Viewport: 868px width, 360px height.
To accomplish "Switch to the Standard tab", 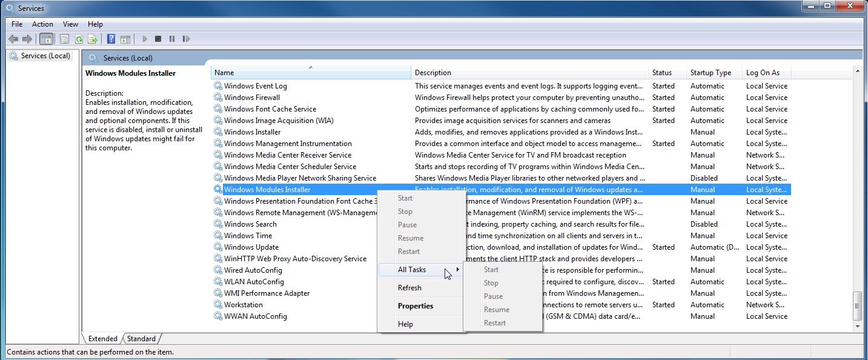I will (x=141, y=339).
